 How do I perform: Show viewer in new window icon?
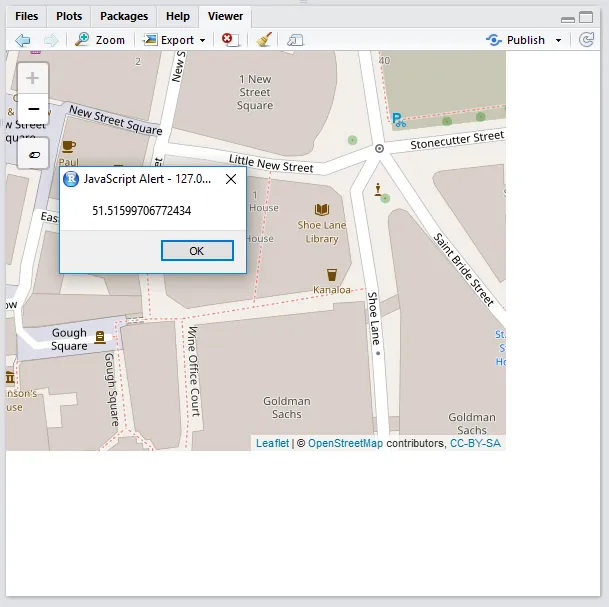pos(295,40)
